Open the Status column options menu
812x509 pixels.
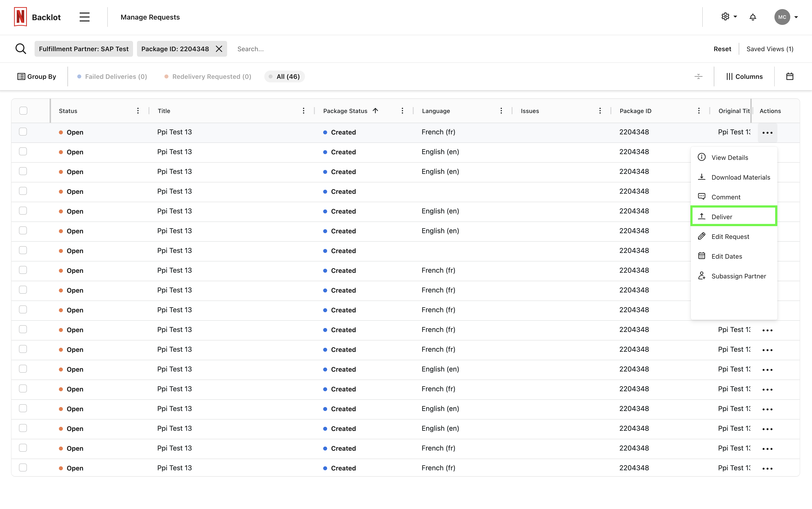point(138,111)
